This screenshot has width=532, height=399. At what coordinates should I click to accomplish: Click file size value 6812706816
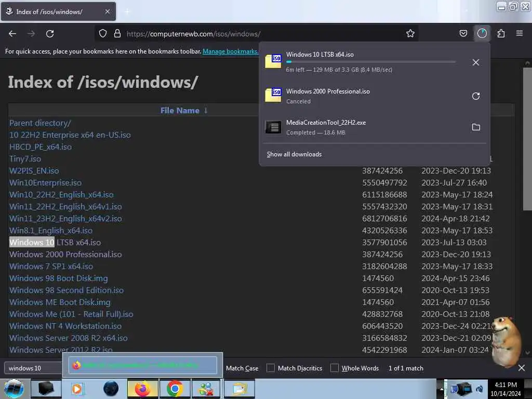[384, 219]
